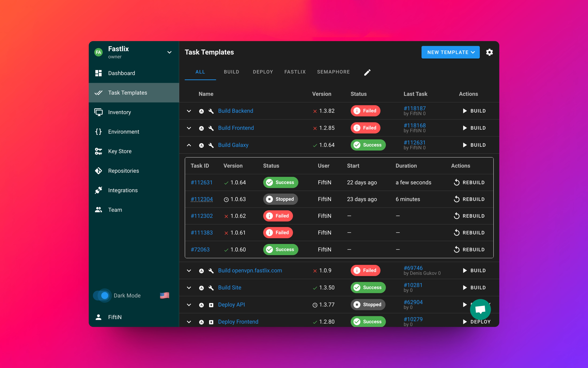Click the FiftiN user profile icon
The image size is (588, 368).
98,317
